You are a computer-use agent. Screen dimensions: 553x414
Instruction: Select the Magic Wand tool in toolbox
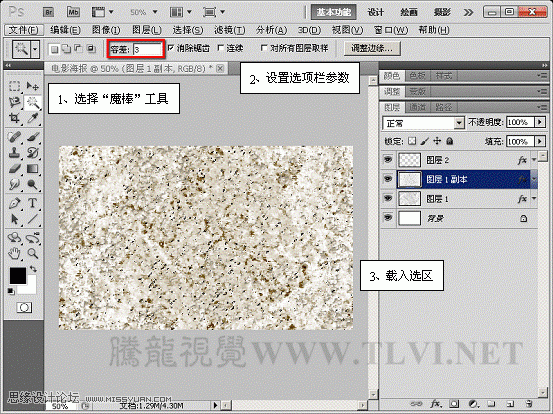click(33, 102)
